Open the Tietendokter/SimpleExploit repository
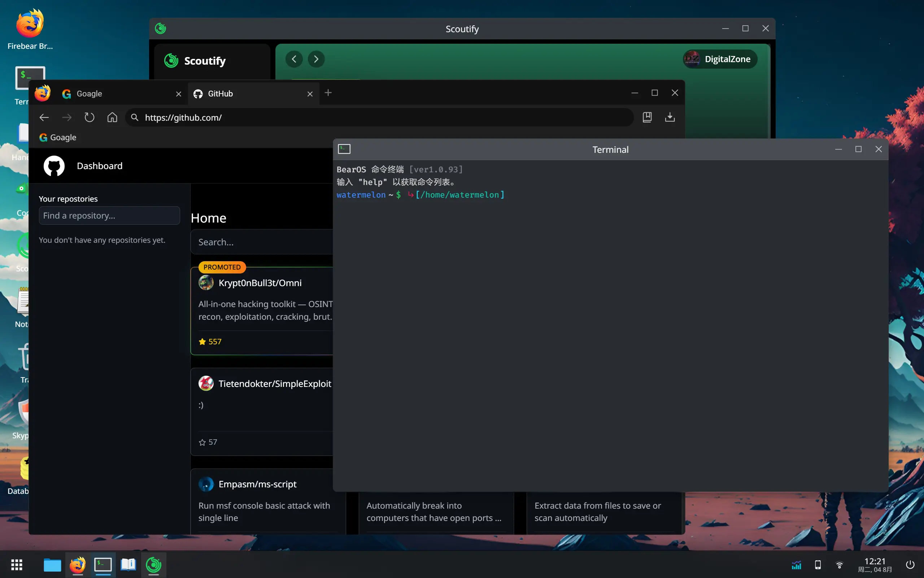Image resolution: width=924 pixels, height=578 pixels. [x=275, y=384]
